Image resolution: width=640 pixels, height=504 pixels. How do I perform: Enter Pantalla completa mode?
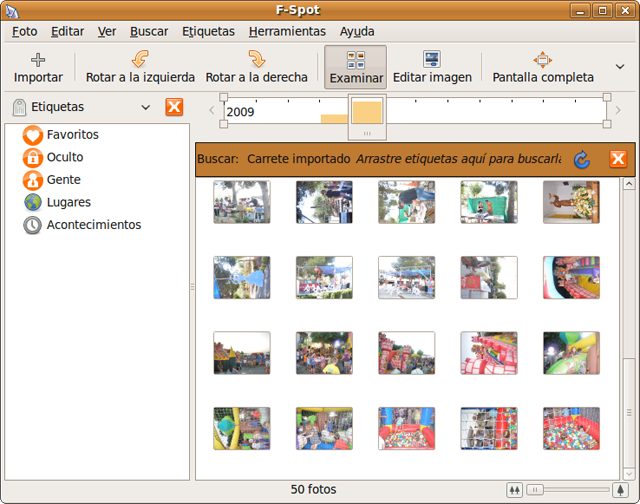click(543, 67)
